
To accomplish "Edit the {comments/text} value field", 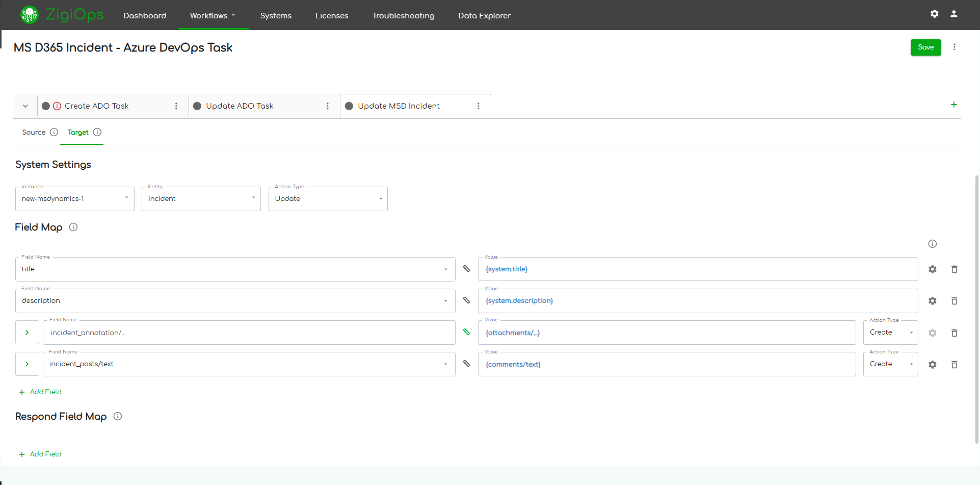I will click(667, 364).
